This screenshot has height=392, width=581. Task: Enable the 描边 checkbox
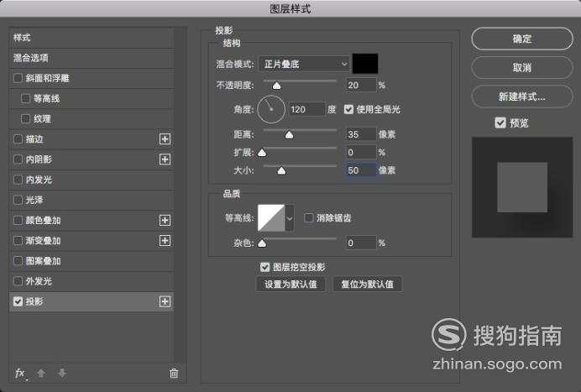(18, 139)
